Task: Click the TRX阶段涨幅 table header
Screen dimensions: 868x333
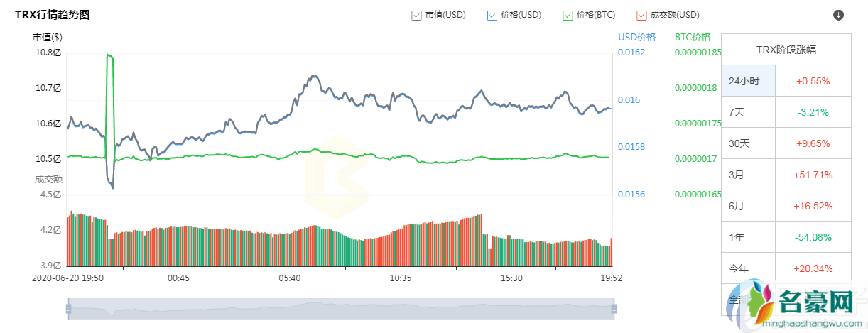Action: tap(786, 50)
